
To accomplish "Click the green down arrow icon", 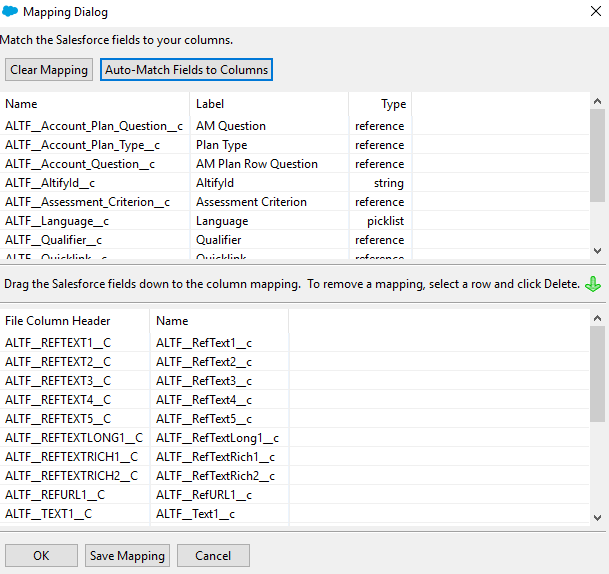I will point(593,284).
